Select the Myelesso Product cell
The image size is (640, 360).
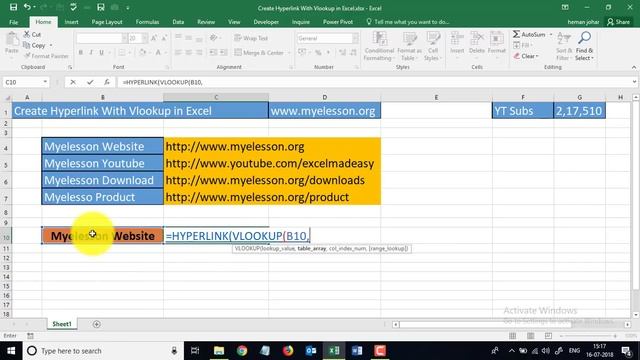tap(102, 197)
